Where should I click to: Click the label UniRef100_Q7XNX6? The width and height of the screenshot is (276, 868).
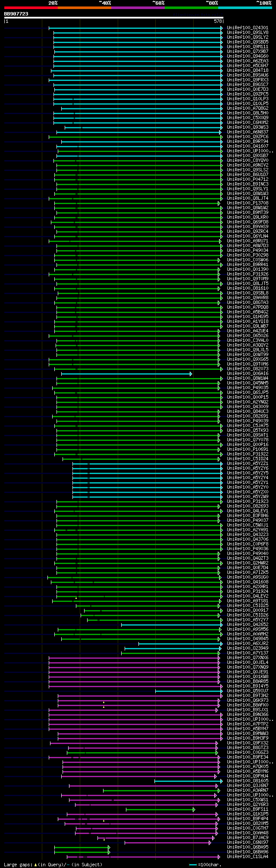248,658
